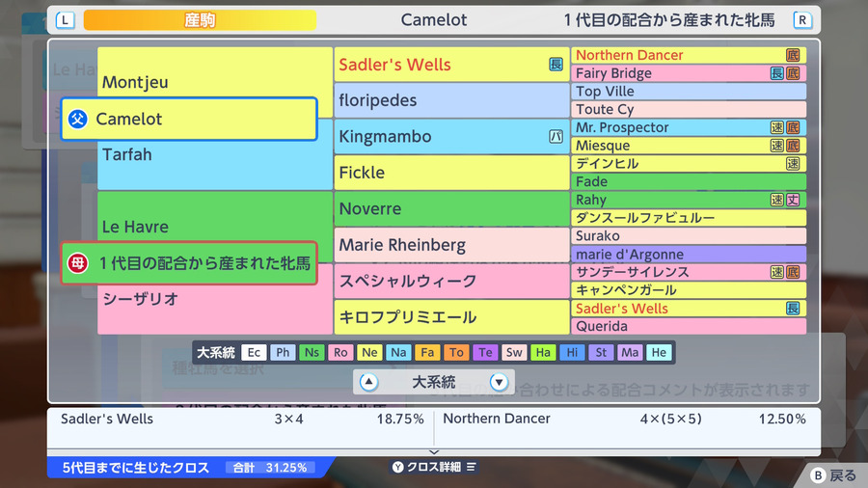
Task: Click the Northern Dancer 4×(5×5) cross entry
Action: coord(624,419)
